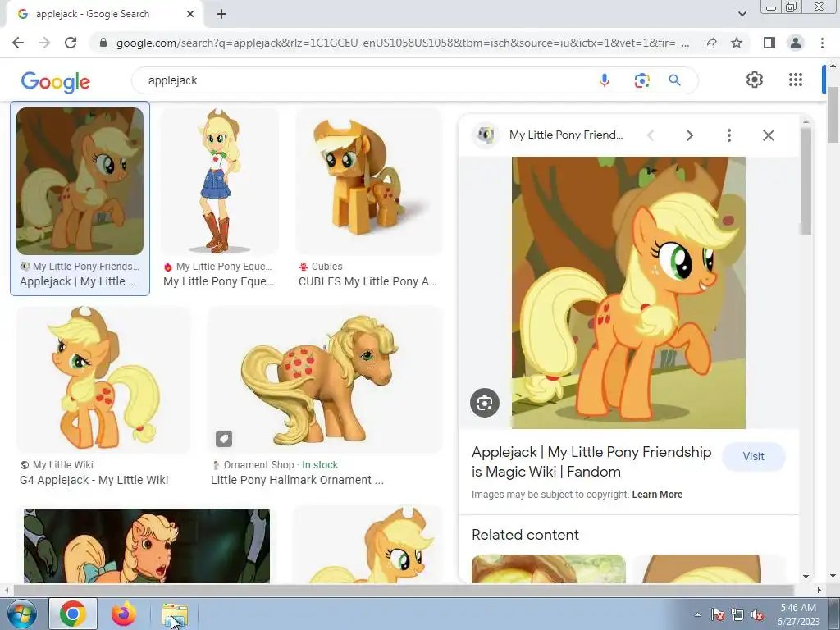Open Little Pony Hallmark Ornament link
This screenshot has height=630, width=840.
tap(297, 480)
